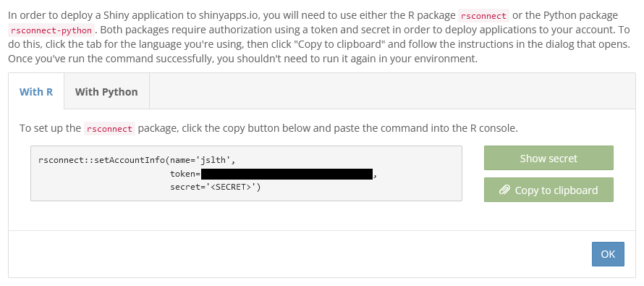The width and height of the screenshot is (644, 286).
Task: Click the empty tab strip beside With Python
Action: (392, 91)
